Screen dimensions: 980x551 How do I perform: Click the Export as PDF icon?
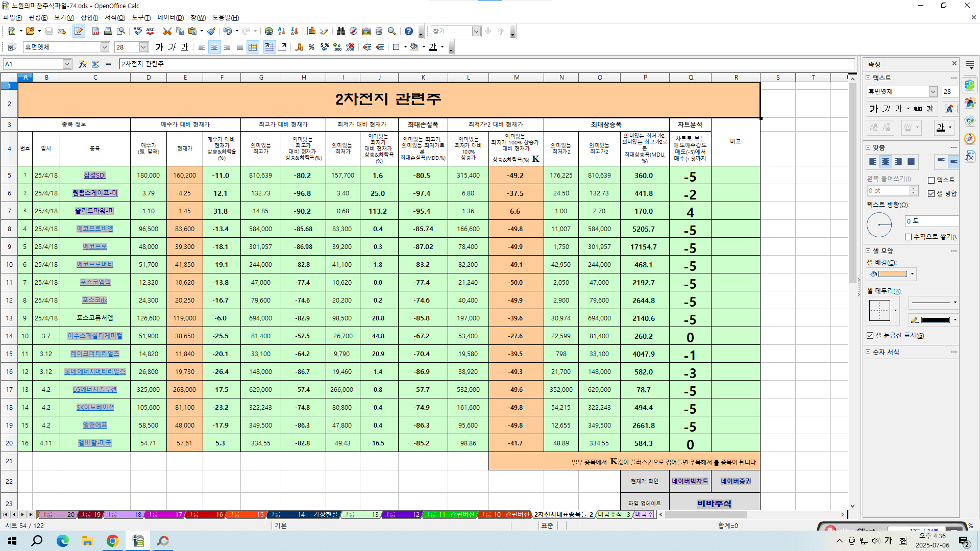pos(95,31)
